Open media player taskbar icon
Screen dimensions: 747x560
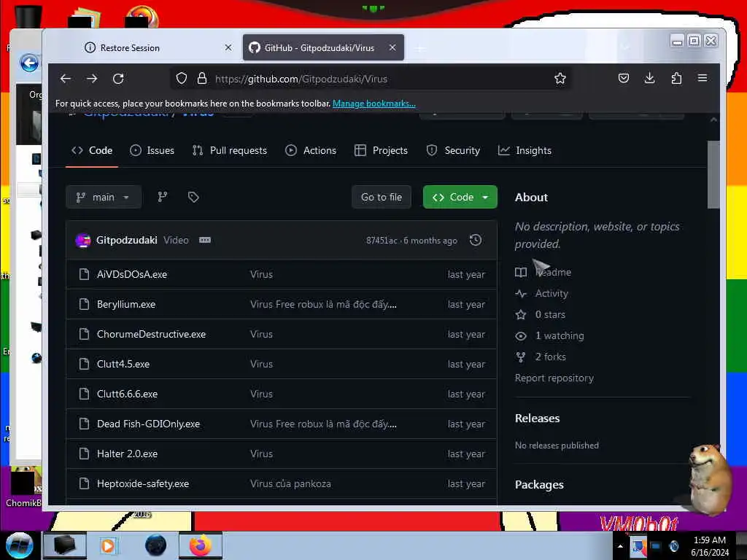108,545
